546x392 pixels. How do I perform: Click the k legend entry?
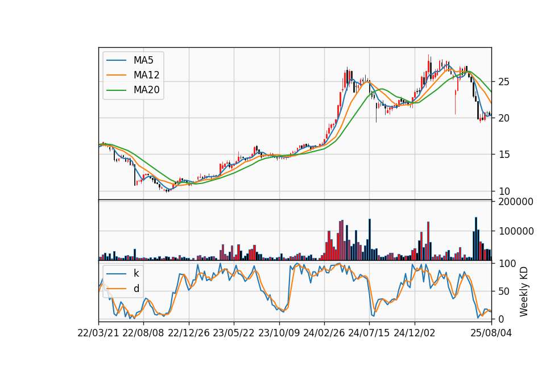[x=123, y=273]
